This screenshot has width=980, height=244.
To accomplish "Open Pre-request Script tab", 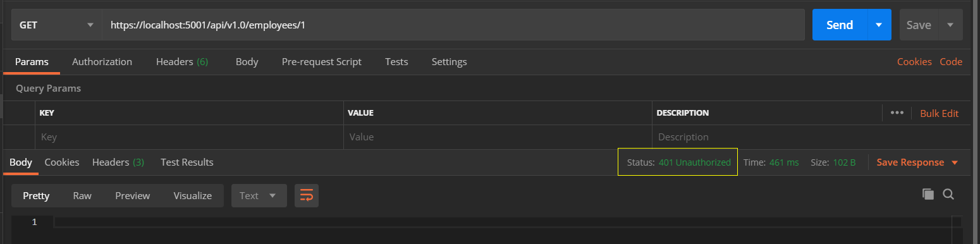I will pyautogui.click(x=322, y=61).
